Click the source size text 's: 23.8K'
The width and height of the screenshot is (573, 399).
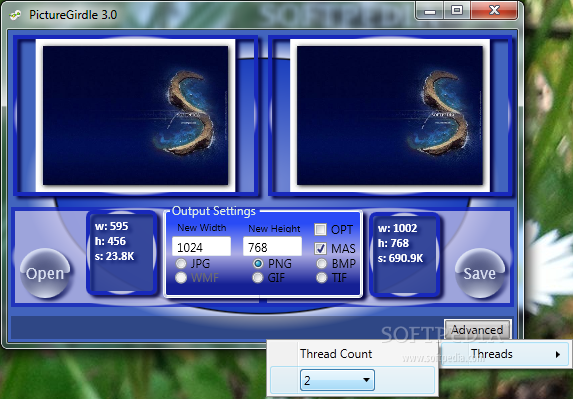(x=114, y=256)
